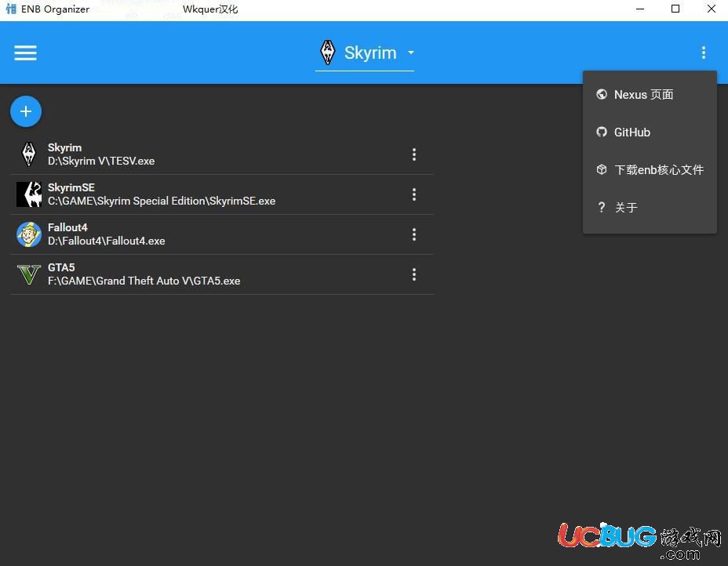This screenshot has width=728, height=566.
Task: Select GitHub menu entry
Action: click(650, 132)
